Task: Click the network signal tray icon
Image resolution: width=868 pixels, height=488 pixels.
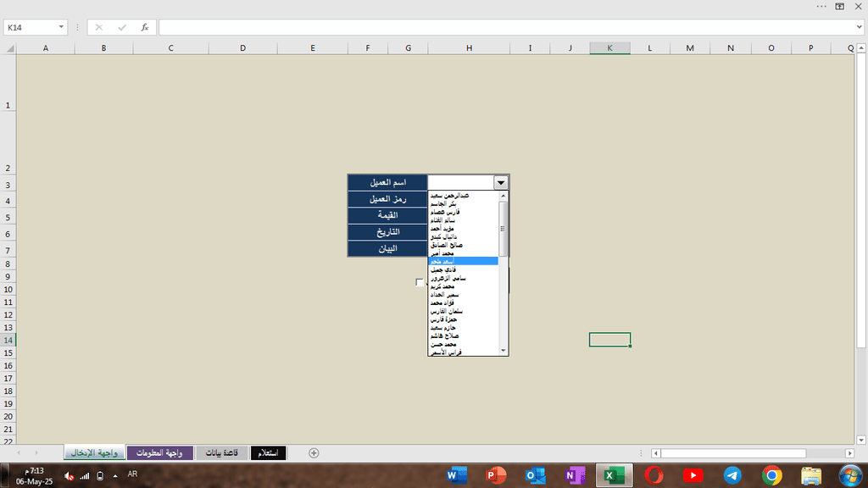Action: click(x=84, y=476)
